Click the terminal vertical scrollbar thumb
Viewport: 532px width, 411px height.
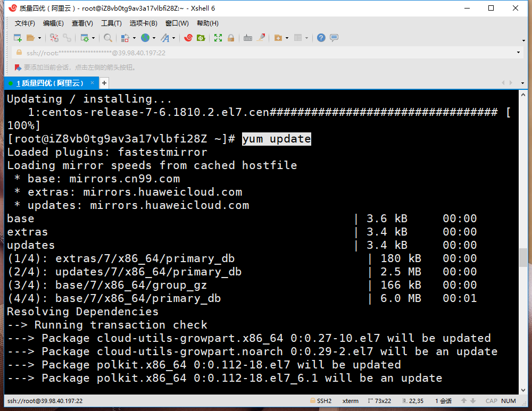click(523, 258)
